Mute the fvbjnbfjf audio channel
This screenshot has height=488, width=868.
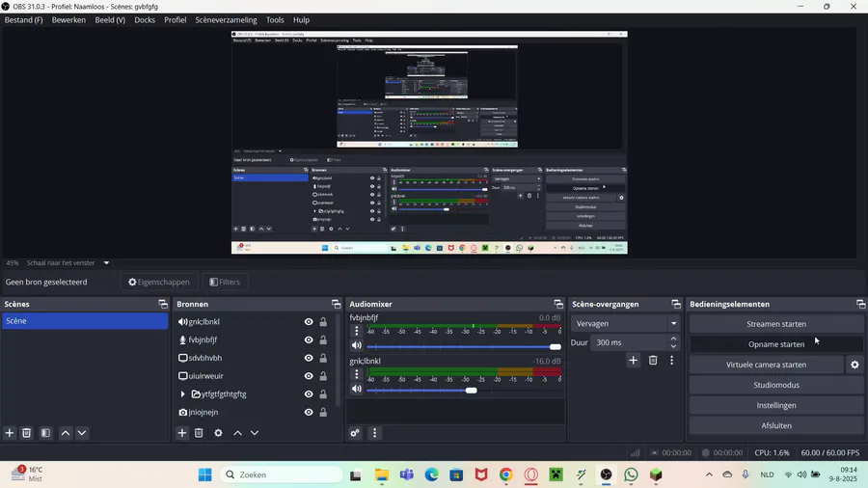(x=357, y=345)
